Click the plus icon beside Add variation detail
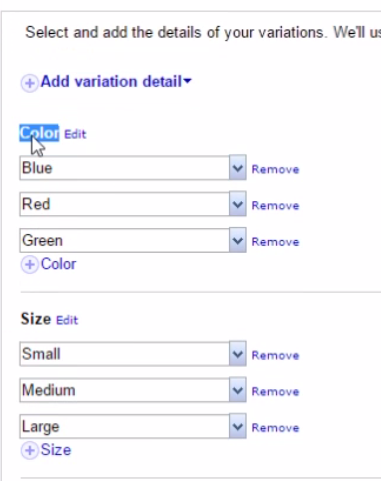This screenshot has width=381, height=481. coord(29,83)
